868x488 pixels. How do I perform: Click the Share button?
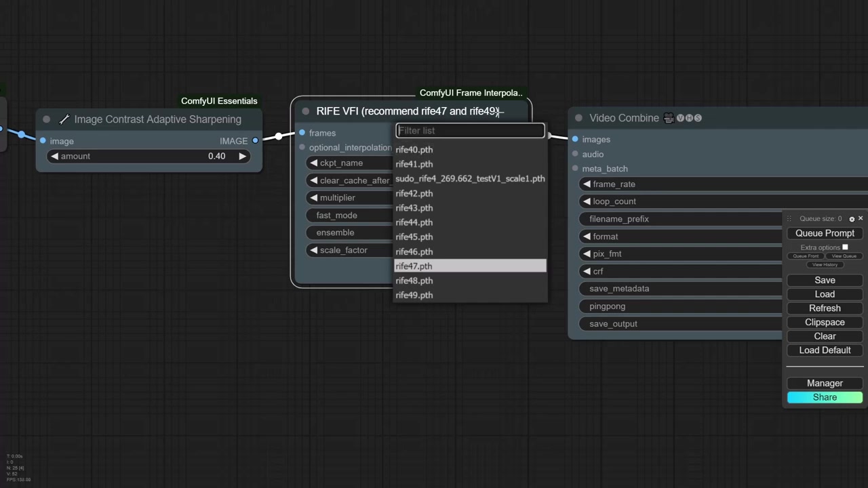pos(825,397)
